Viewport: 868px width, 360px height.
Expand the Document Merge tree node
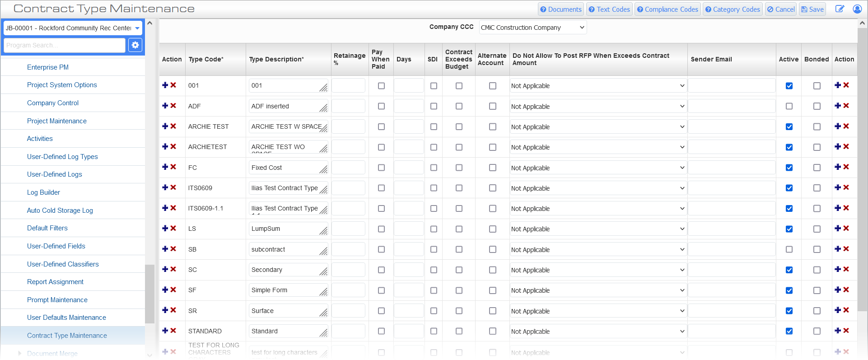19,353
